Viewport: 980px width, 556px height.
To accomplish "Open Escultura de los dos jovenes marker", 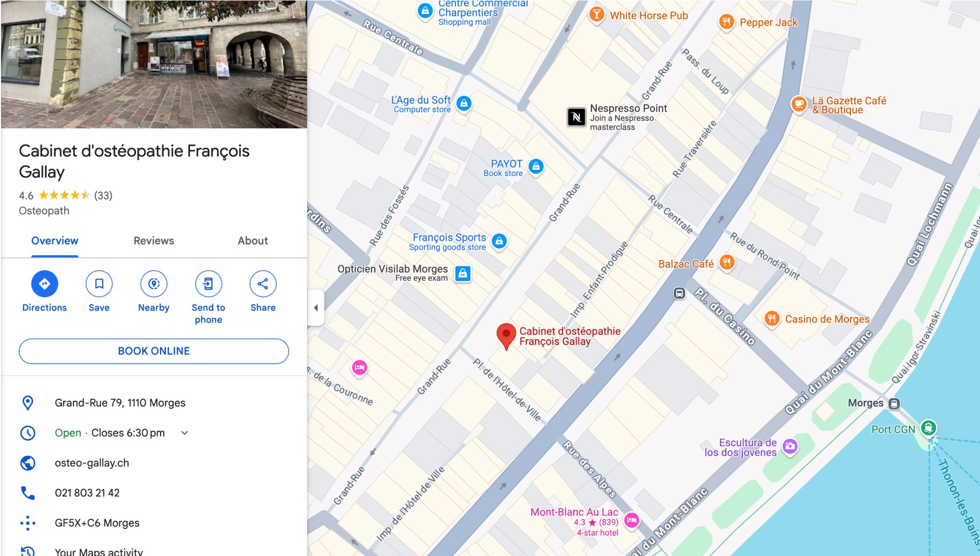I will point(790,446).
